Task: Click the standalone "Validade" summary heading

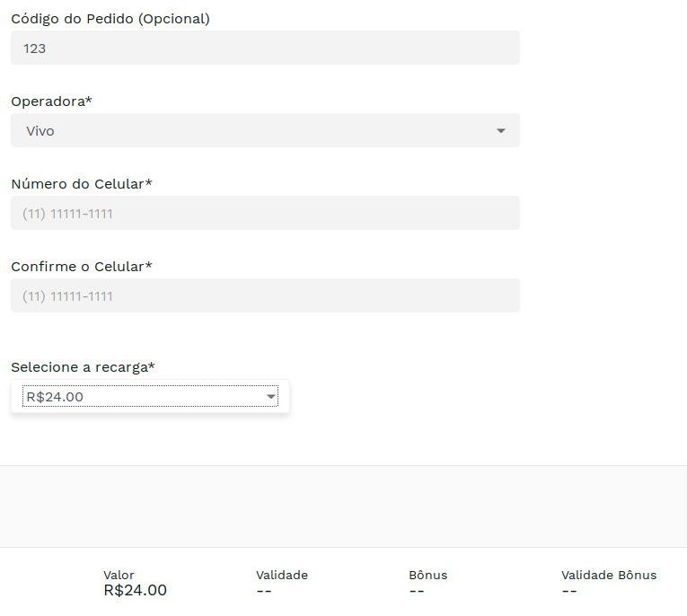Action: click(x=281, y=575)
